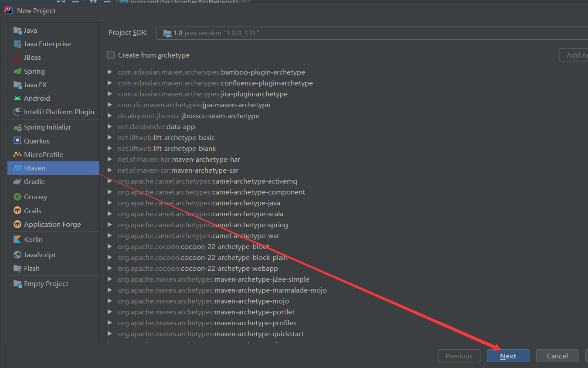Select the Spring leaf icon
Viewport: 588px width, 368px height.
17,72
